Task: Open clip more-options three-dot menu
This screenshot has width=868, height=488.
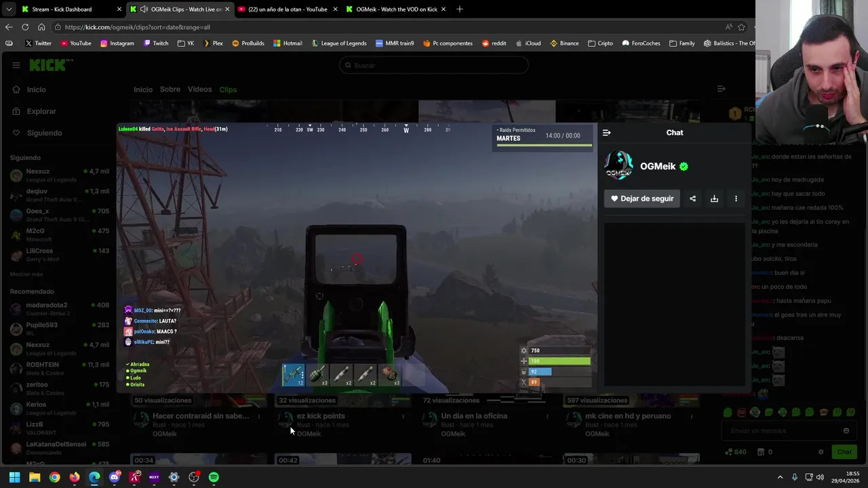Action: [x=736, y=199]
